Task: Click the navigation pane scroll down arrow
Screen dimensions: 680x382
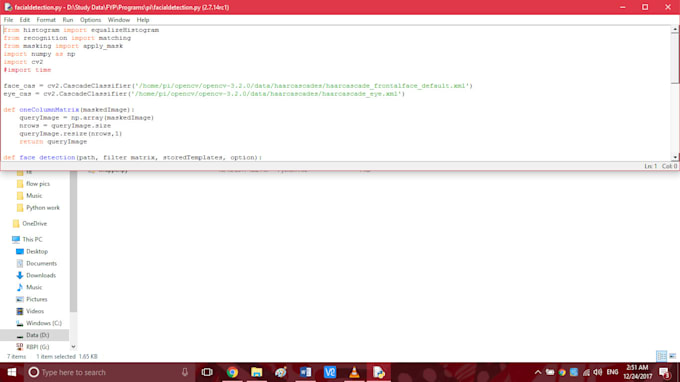Action: click(x=73, y=347)
